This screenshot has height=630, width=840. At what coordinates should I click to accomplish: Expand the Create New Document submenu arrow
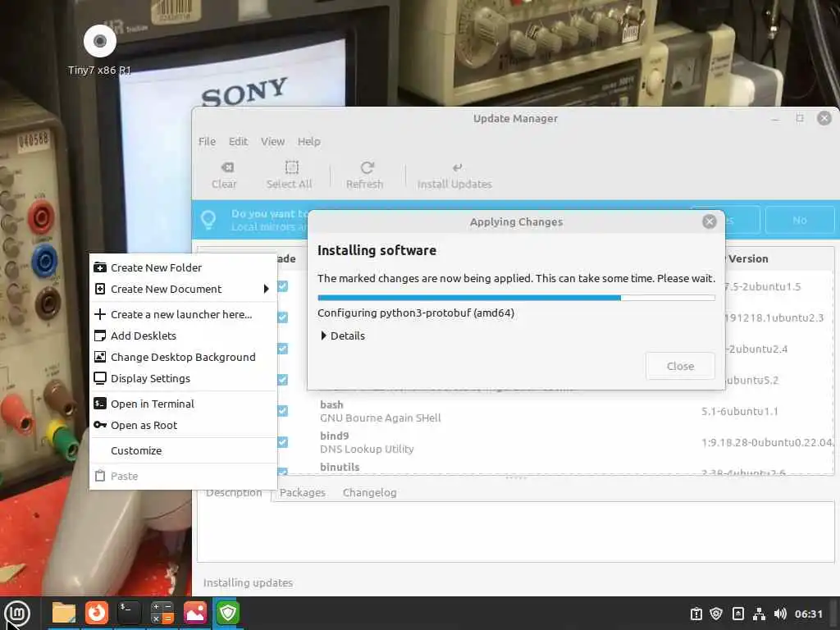pyautogui.click(x=267, y=289)
